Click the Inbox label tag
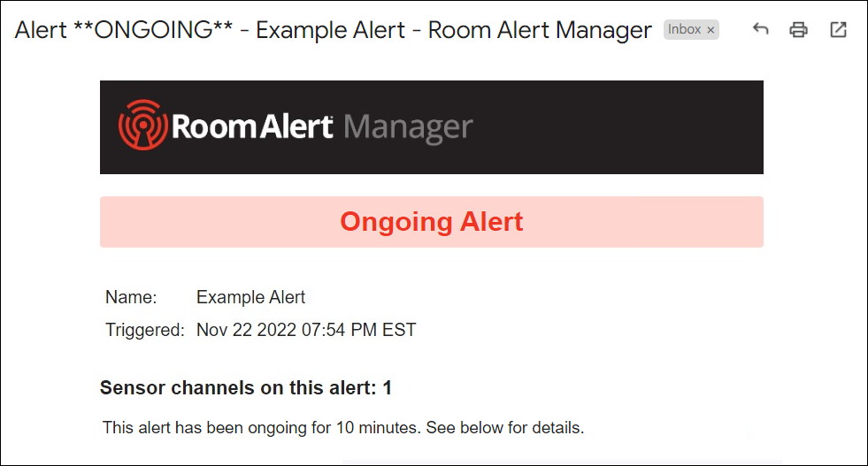Image resolution: width=868 pixels, height=466 pixels. tap(685, 29)
